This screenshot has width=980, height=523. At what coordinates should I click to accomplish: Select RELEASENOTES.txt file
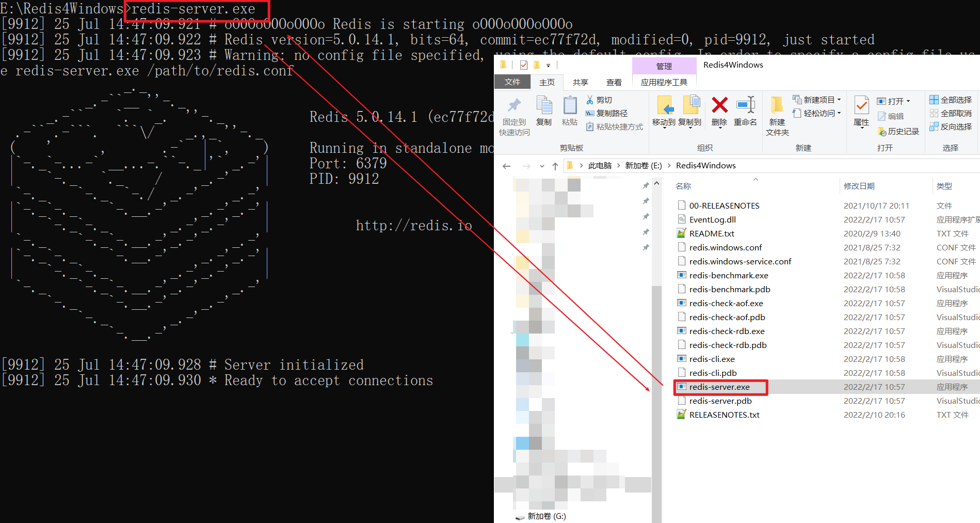(725, 415)
